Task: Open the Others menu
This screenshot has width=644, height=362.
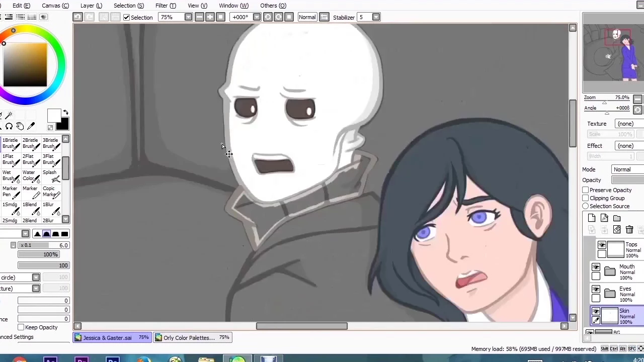Action: click(x=273, y=6)
